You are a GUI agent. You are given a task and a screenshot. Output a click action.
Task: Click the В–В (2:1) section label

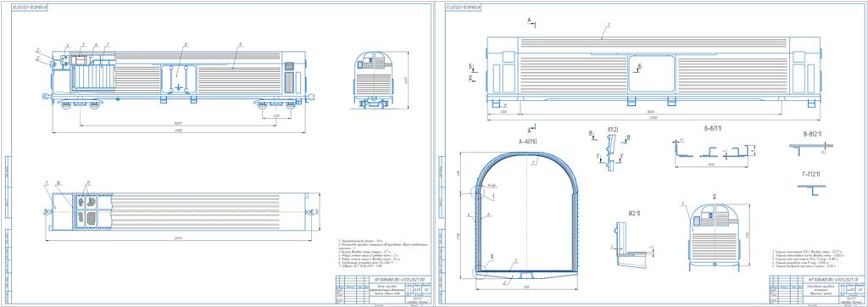pyautogui.click(x=810, y=134)
